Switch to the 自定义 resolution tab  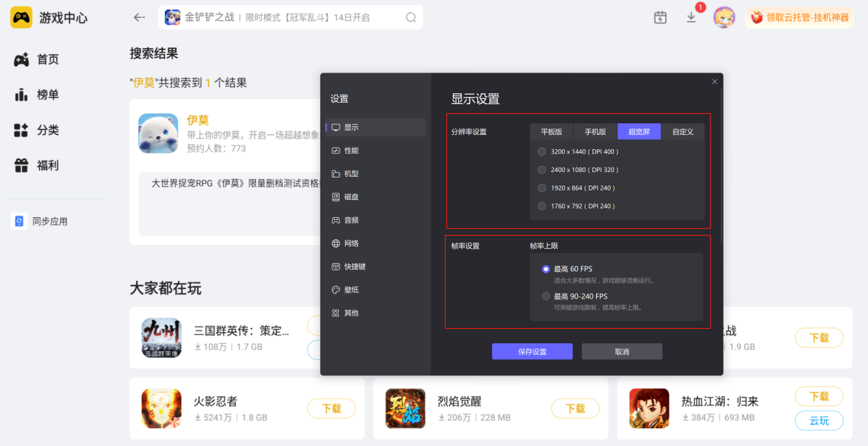point(682,132)
